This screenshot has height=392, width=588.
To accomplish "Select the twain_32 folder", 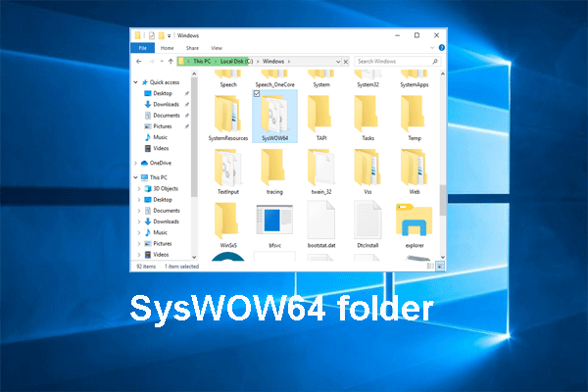I will coord(321,171).
